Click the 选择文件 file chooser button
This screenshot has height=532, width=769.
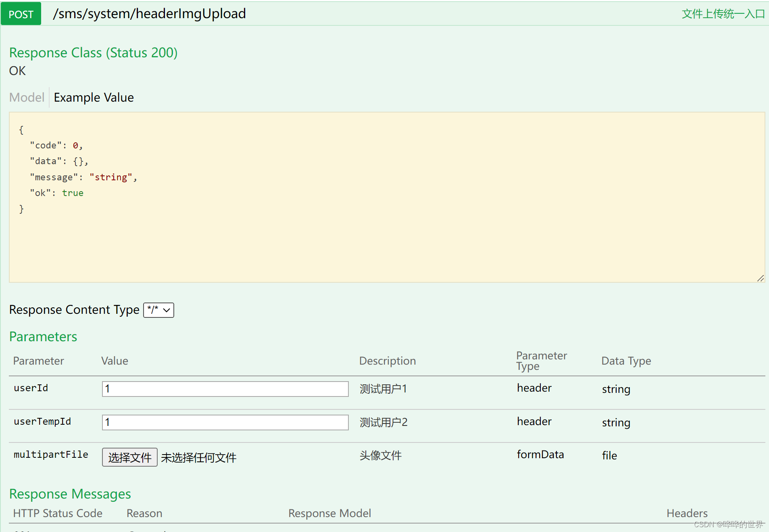coord(129,457)
